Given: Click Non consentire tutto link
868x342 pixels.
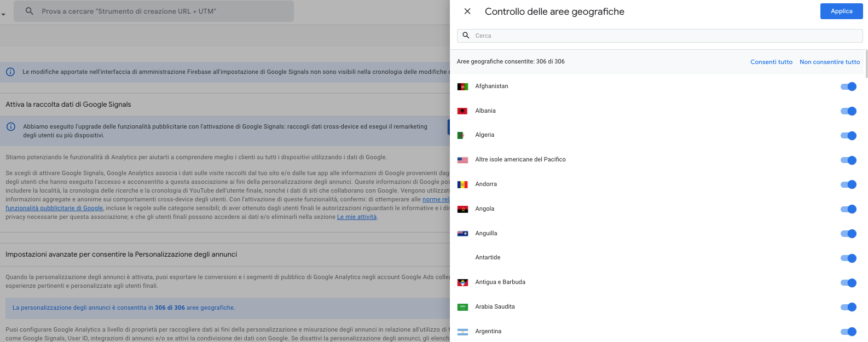Looking at the screenshot, I should pyautogui.click(x=830, y=62).
